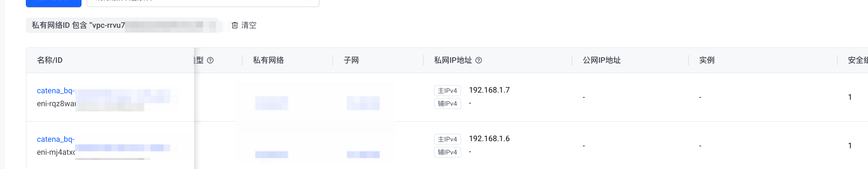Click security group count for 192.168.1.6 row
This screenshot has height=169, width=868.
click(850, 146)
